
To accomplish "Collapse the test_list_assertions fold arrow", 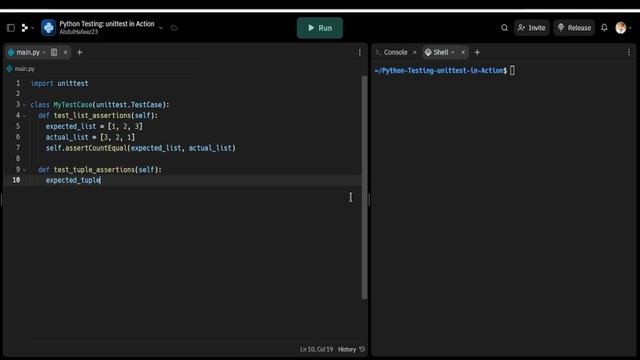I will [24, 116].
